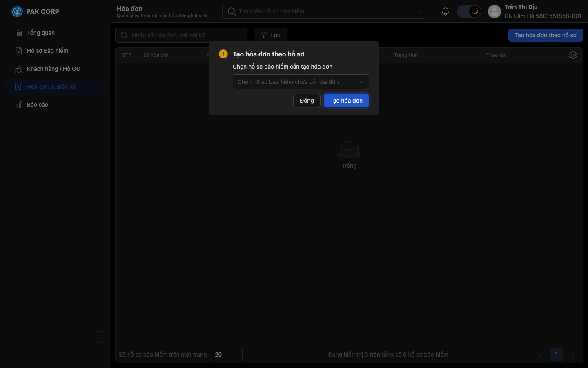The width and height of the screenshot is (588, 368).
Task: Click Tạo hóa đơn theo hồ sơ button at top right
Action: coord(546,35)
